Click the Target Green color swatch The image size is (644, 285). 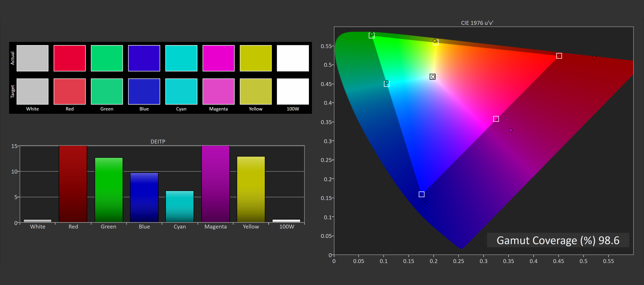coord(107,91)
